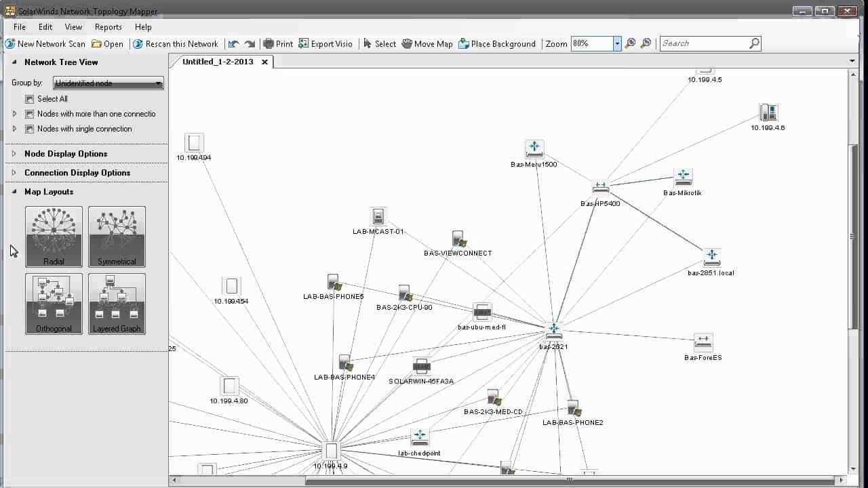This screenshot has height=488, width=868.
Task: Select the LAB-BAS-PHONE5 node icon
Action: tap(334, 283)
